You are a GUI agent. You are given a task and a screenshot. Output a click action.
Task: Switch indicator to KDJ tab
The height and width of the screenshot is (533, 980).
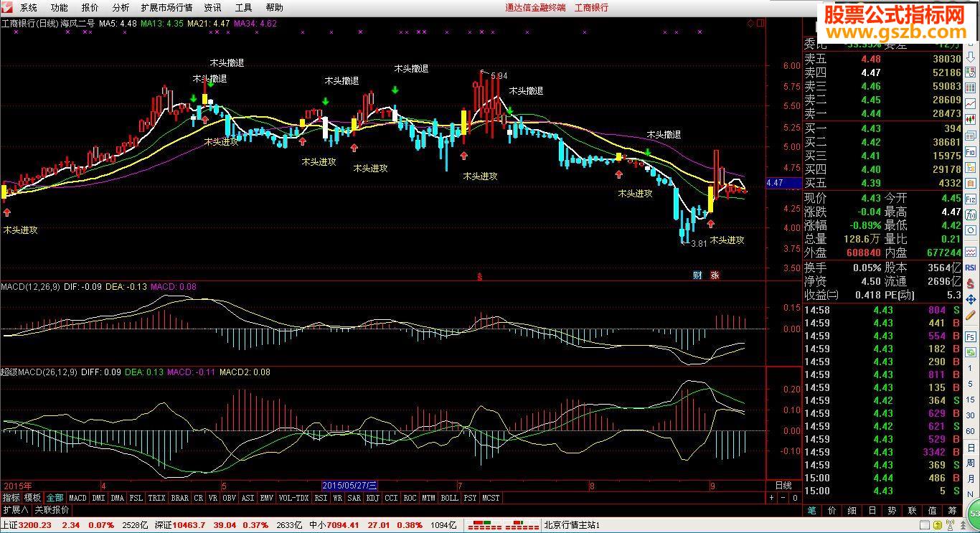(372, 498)
